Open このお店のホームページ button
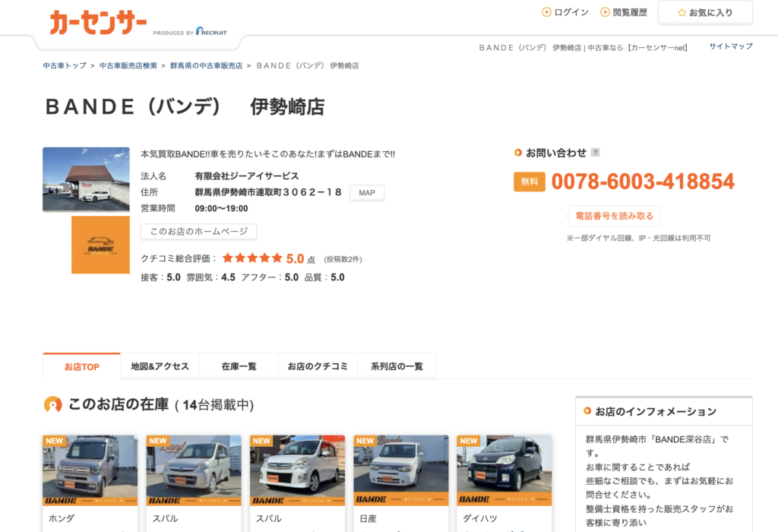Screen dimensions: 778x532 (x=198, y=232)
